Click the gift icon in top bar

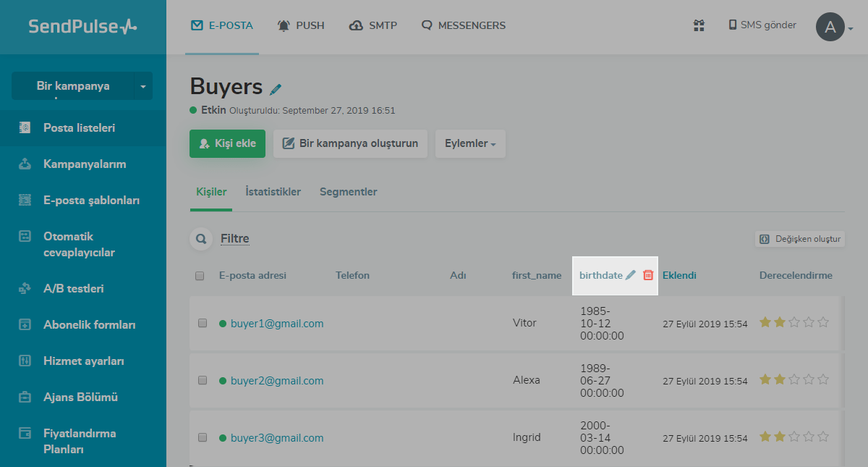click(x=699, y=25)
